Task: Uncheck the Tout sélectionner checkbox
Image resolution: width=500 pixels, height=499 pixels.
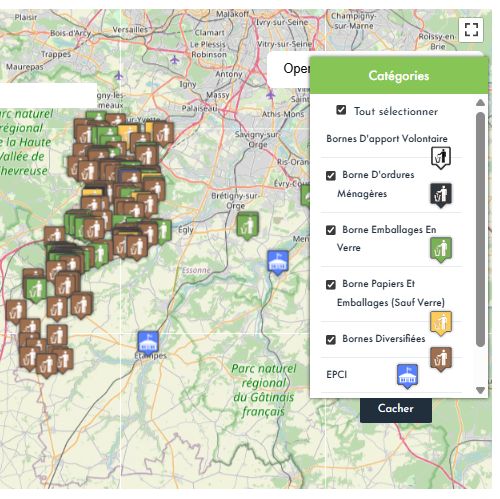Action: point(341,110)
